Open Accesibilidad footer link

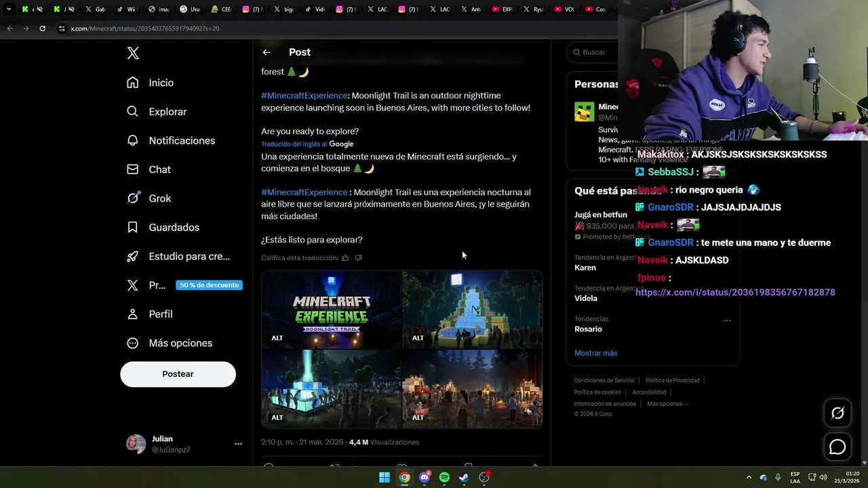649,392
